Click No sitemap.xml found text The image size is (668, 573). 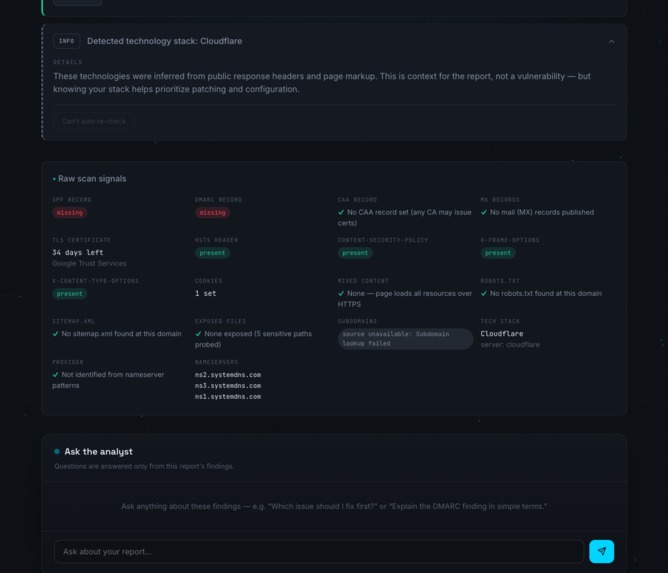click(x=121, y=334)
